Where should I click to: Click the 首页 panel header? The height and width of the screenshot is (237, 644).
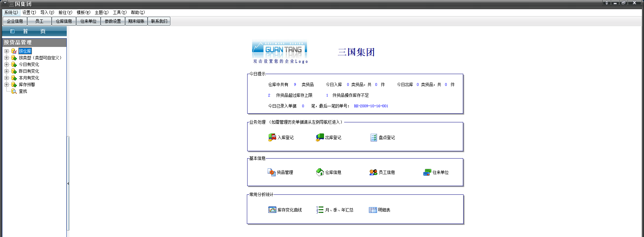pyautogui.click(x=34, y=31)
